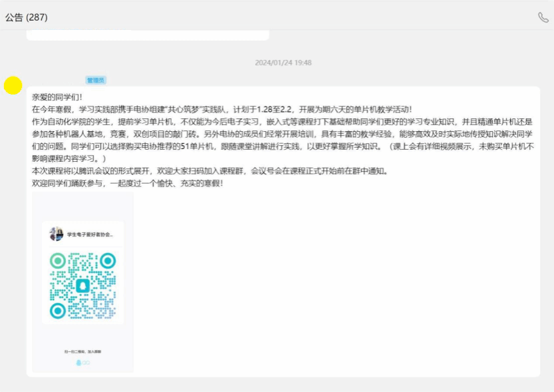The height and width of the screenshot is (392, 554).
Task: Click the 2024/01/24 19:48 timestamp
Action: coord(283,63)
